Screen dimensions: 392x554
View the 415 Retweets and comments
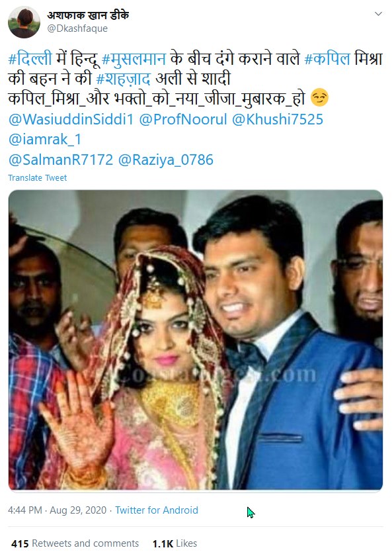pos(75,543)
